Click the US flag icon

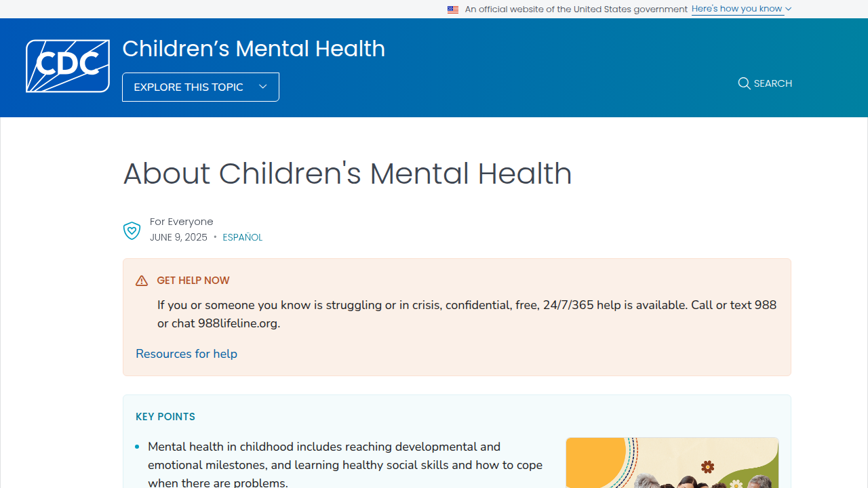[x=453, y=9]
